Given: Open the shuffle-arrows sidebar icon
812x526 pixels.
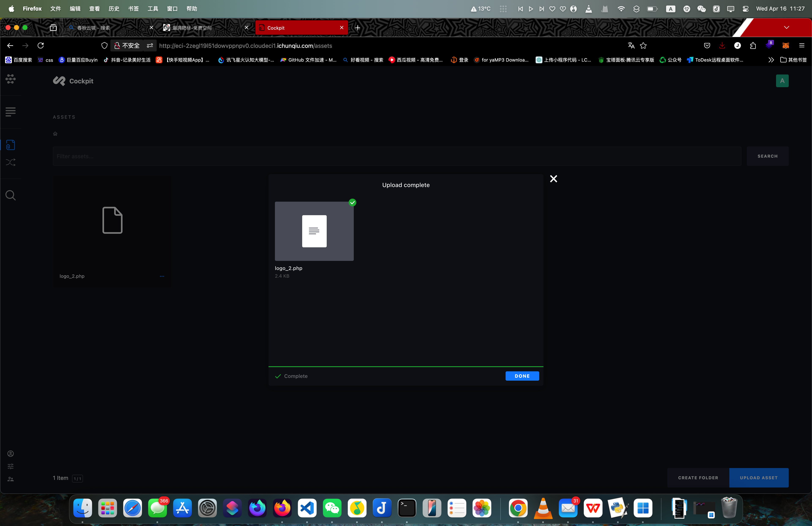Looking at the screenshot, I should (x=11, y=162).
